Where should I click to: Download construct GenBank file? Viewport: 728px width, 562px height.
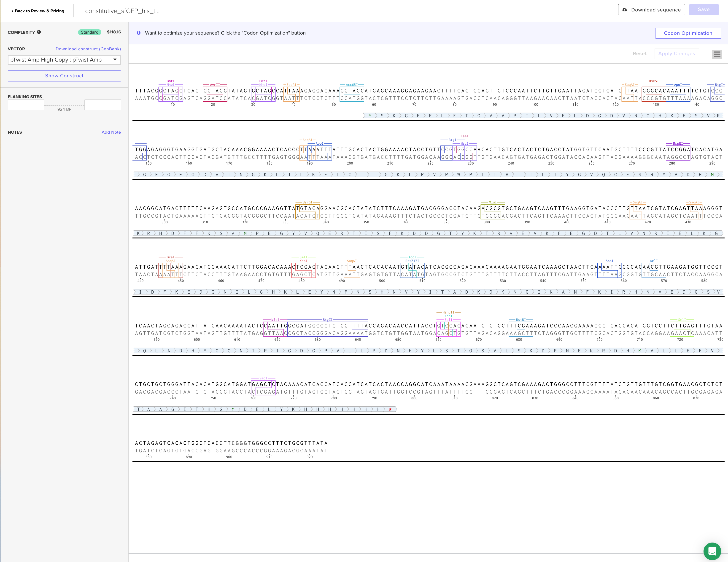coord(88,49)
